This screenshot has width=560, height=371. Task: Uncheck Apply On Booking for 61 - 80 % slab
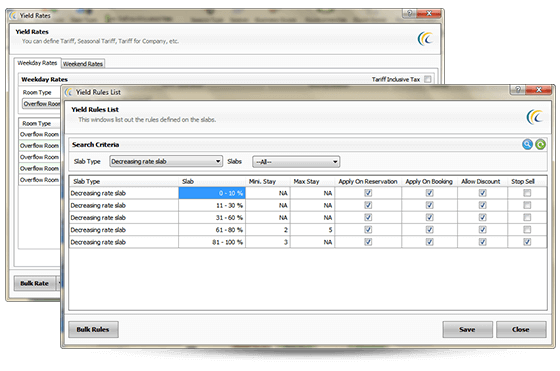[x=429, y=230]
